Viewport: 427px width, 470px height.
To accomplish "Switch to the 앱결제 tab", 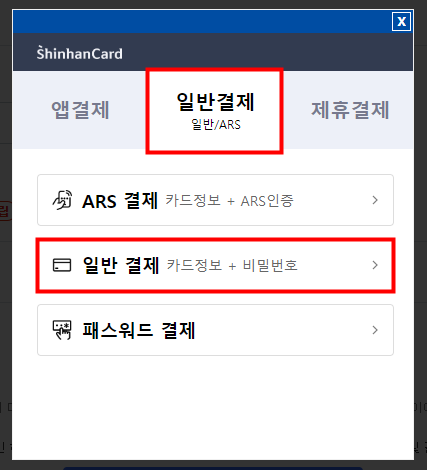I will click(80, 110).
